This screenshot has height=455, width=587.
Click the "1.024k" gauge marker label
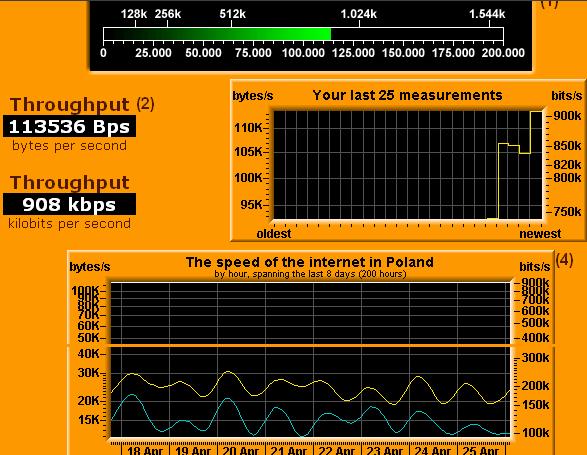click(x=358, y=14)
